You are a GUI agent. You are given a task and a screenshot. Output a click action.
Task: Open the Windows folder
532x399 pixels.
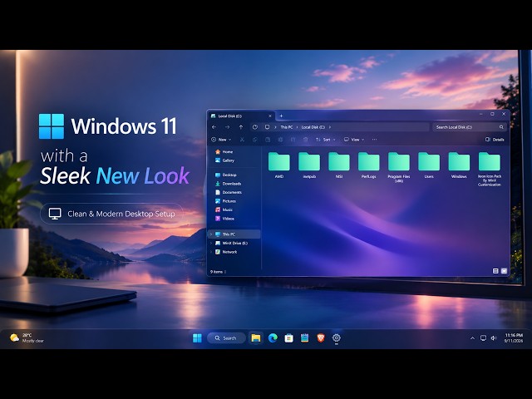point(459,165)
